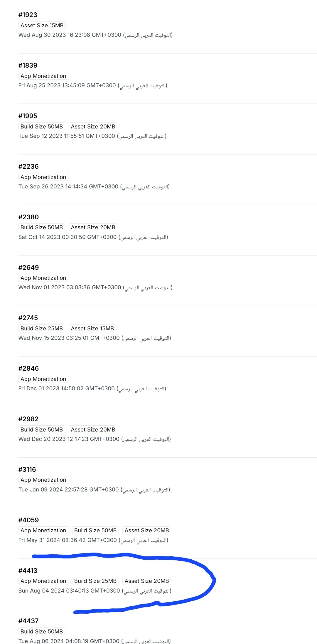
Task: Open entry #2236
Action: [x=28, y=167]
